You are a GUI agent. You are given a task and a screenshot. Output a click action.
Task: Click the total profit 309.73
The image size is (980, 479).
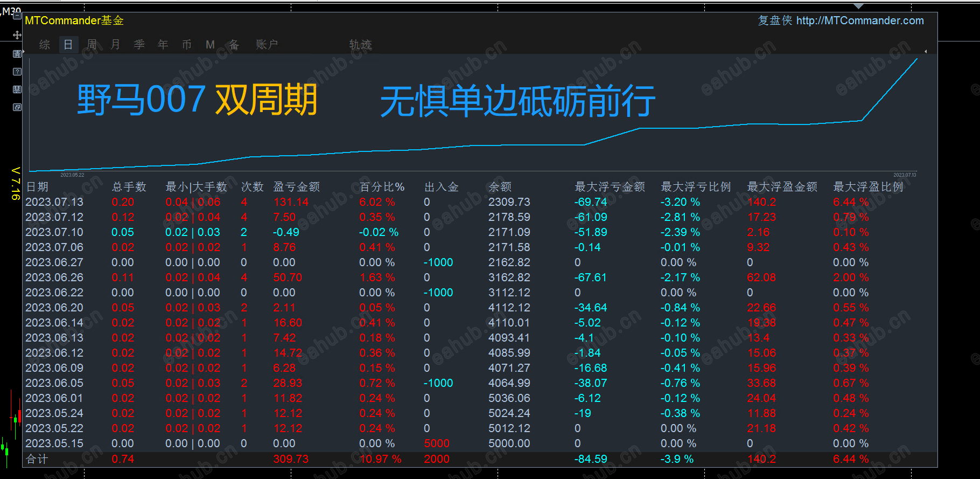pyautogui.click(x=291, y=459)
